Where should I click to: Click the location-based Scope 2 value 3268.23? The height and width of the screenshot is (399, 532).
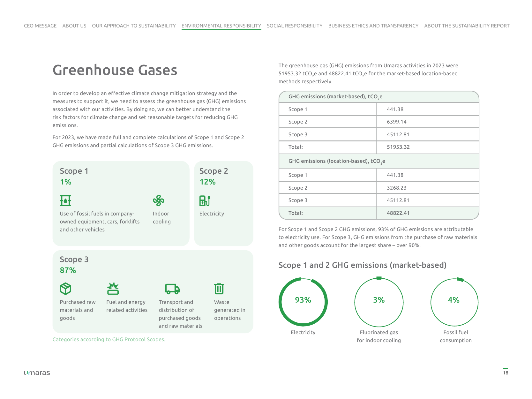(x=397, y=188)
